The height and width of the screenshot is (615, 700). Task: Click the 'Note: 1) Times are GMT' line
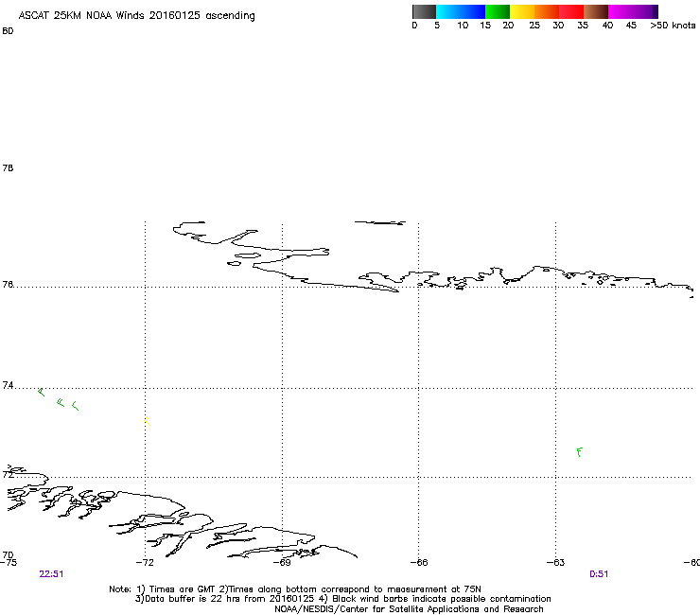pyautogui.click(x=295, y=589)
